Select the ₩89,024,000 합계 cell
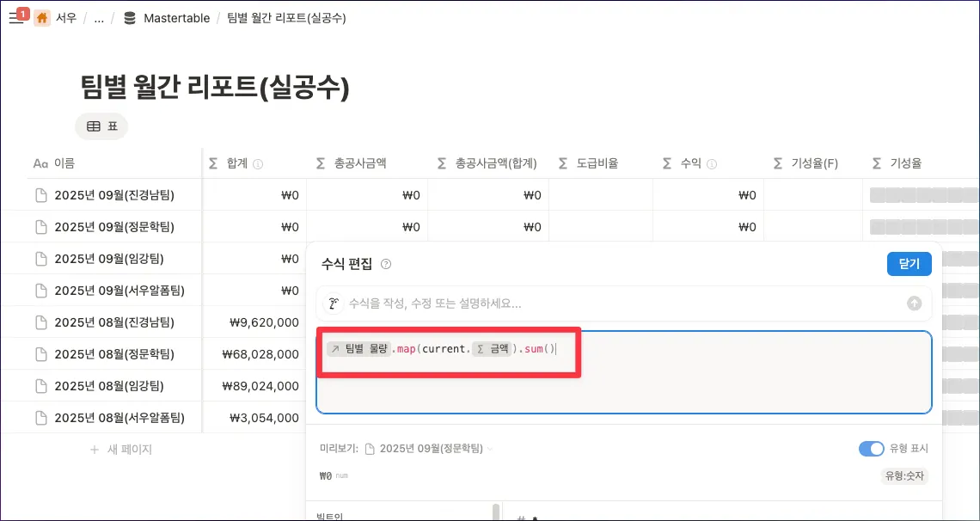This screenshot has width=980, height=521. (x=254, y=386)
